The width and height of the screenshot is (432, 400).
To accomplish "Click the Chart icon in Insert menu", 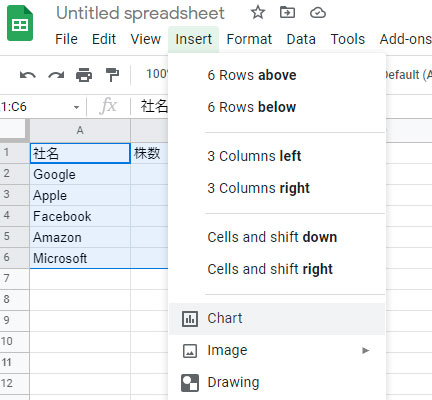I will (x=190, y=319).
